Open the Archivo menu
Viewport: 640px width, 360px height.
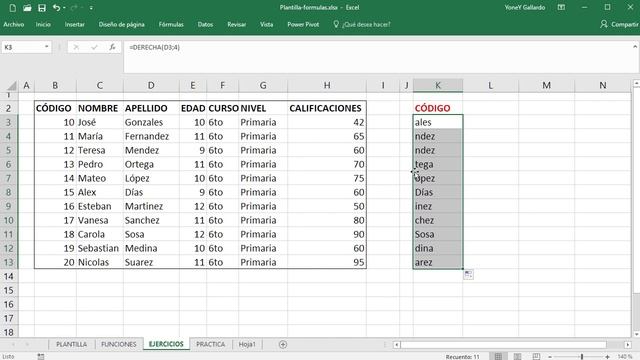click(x=13, y=24)
